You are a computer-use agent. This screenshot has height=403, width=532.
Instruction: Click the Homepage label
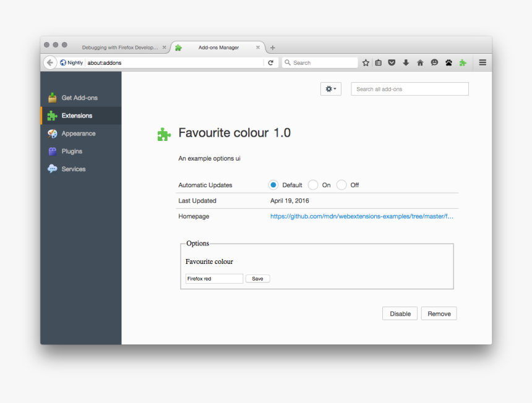pos(194,216)
